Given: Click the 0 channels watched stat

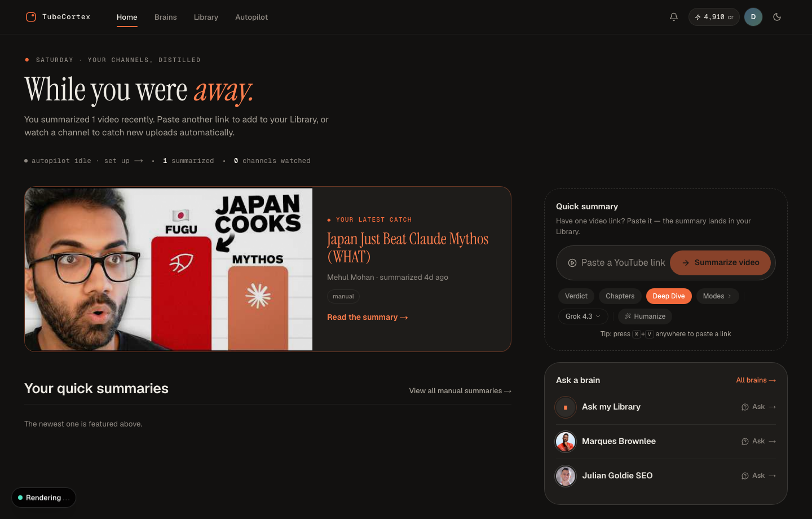Looking at the screenshot, I should [x=272, y=161].
